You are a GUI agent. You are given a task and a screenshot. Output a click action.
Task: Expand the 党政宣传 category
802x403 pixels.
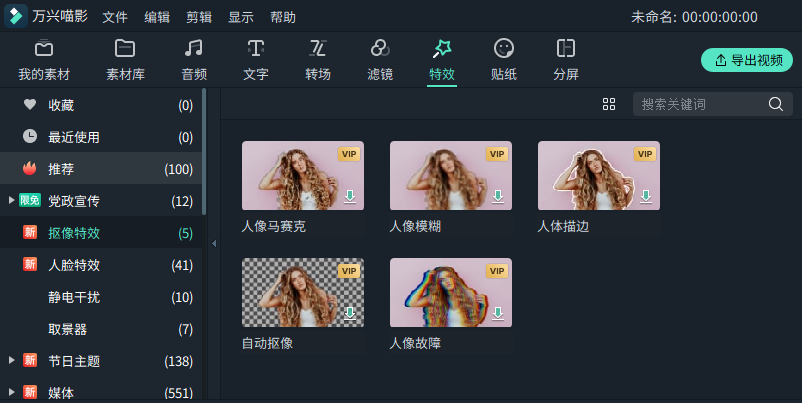point(12,201)
